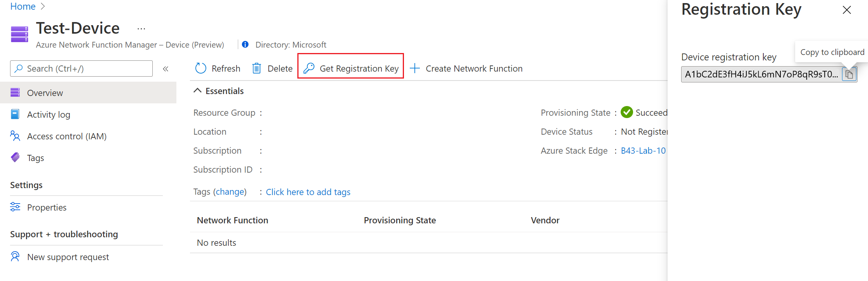Viewport: 868px width, 281px height.
Task: Click the Home breadcrumb link
Action: point(23,7)
